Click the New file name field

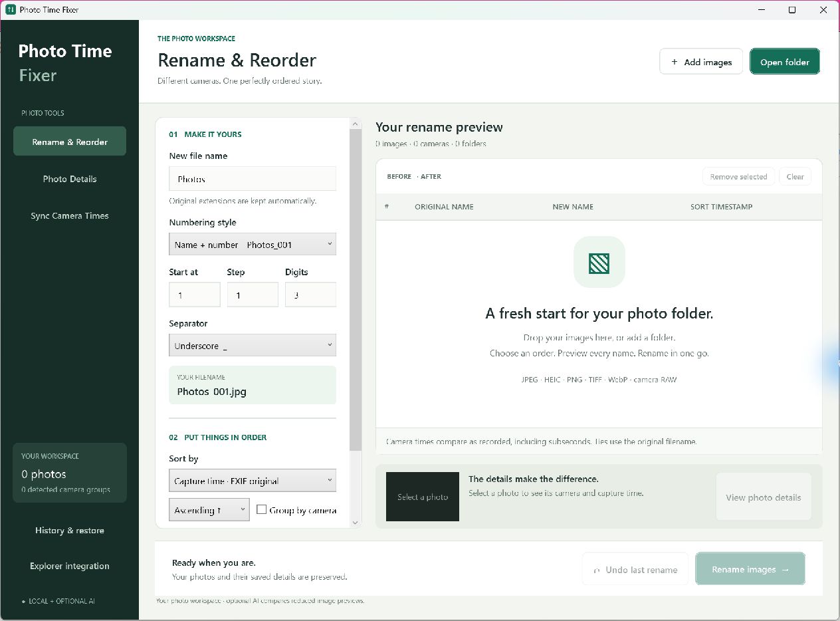point(253,179)
